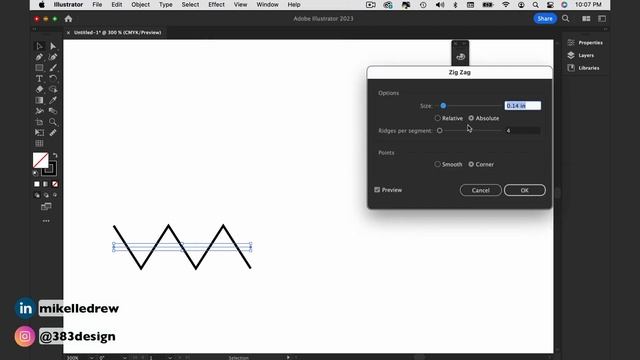Select the Rotate tool
This screenshot has width=640, height=360.
[x=53, y=78]
